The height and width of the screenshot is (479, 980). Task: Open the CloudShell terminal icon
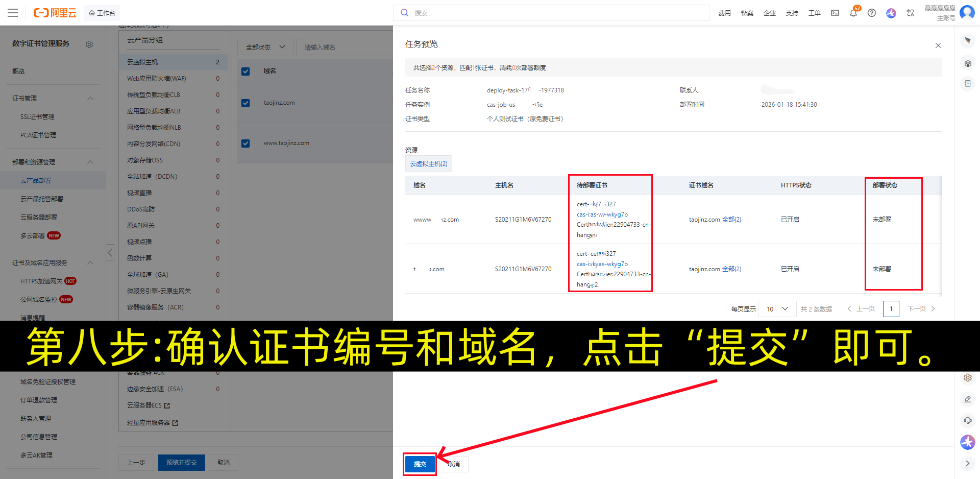(x=835, y=13)
